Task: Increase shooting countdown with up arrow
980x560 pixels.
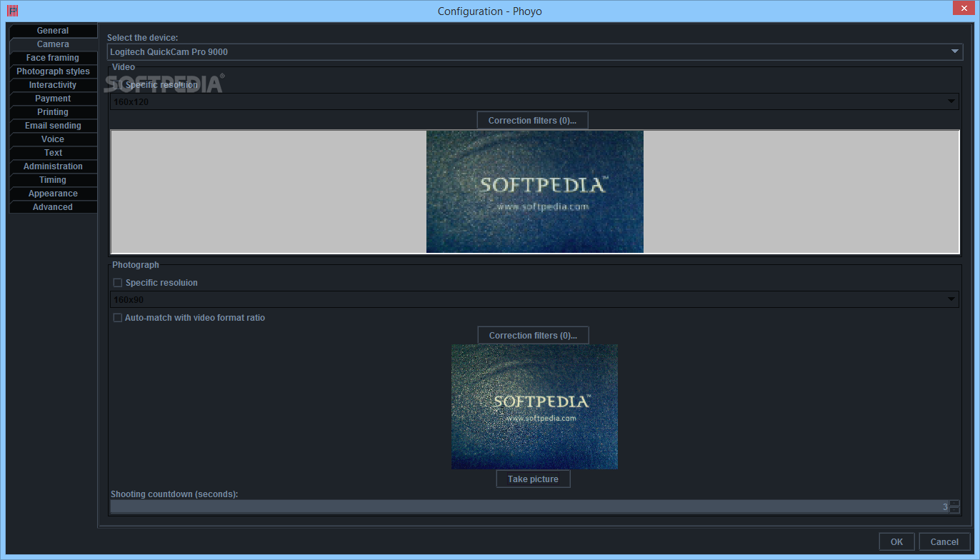Action: pyautogui.click(x=955, y=504)
